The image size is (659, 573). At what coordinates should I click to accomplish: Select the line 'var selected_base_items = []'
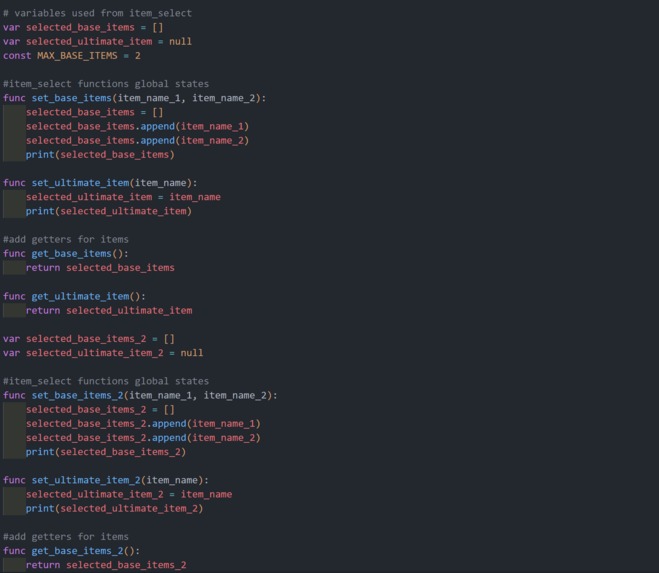click(x=83, y=27)
